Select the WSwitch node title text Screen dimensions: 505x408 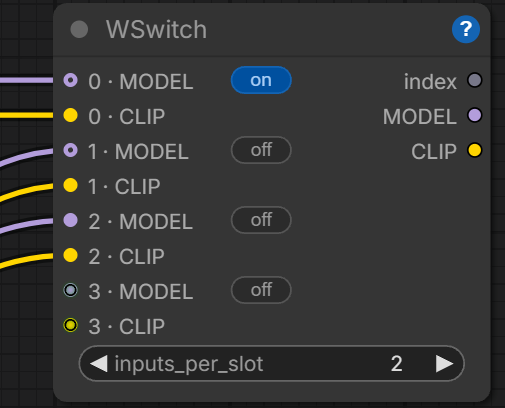tap(156, 30)
